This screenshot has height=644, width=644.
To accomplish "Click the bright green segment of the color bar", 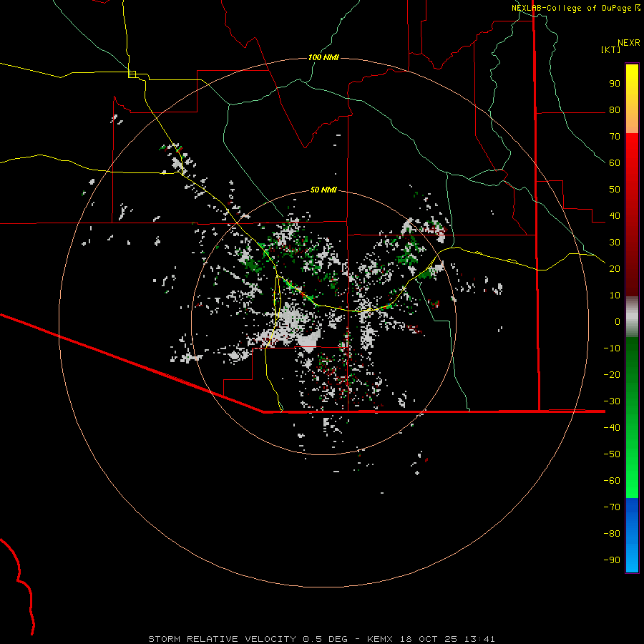I will click(632, 418).
